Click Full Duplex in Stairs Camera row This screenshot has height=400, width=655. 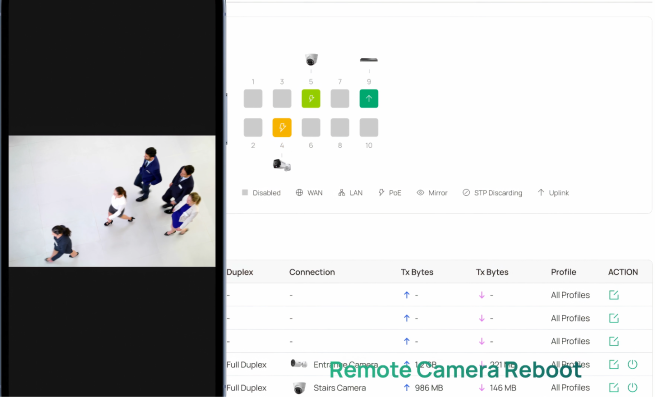click(246, 388)
